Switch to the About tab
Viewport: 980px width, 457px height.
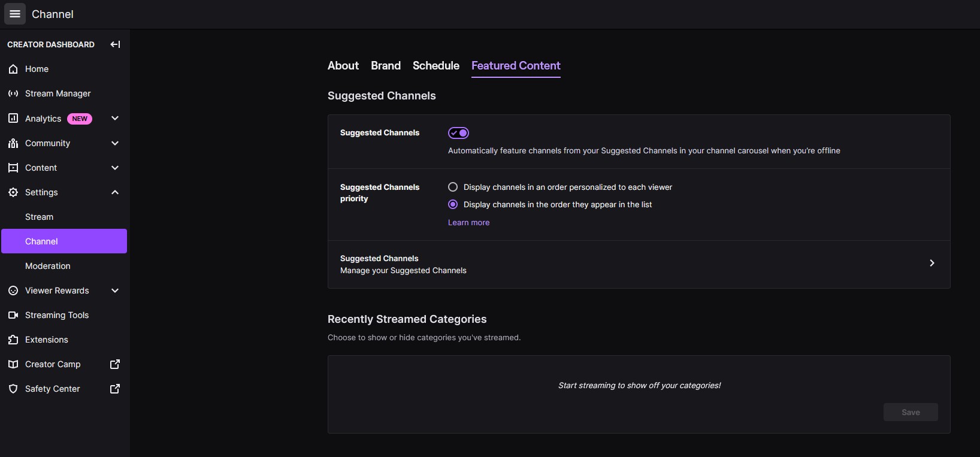coord(343,66)
